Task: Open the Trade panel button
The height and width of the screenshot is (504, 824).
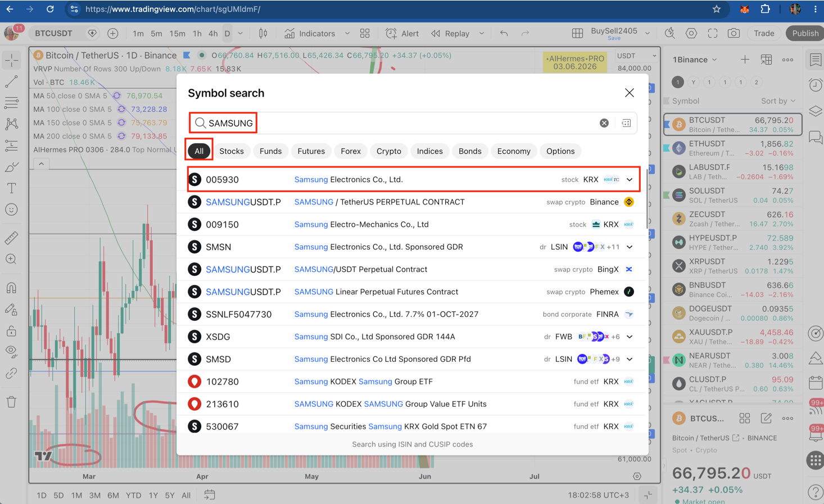Action: (x=764, y=33)
